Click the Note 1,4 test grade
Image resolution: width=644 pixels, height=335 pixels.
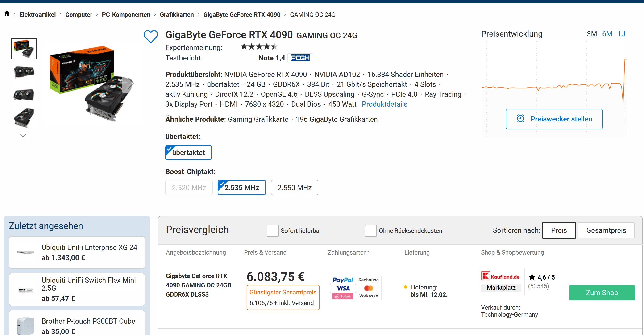[x=272, y=58]
